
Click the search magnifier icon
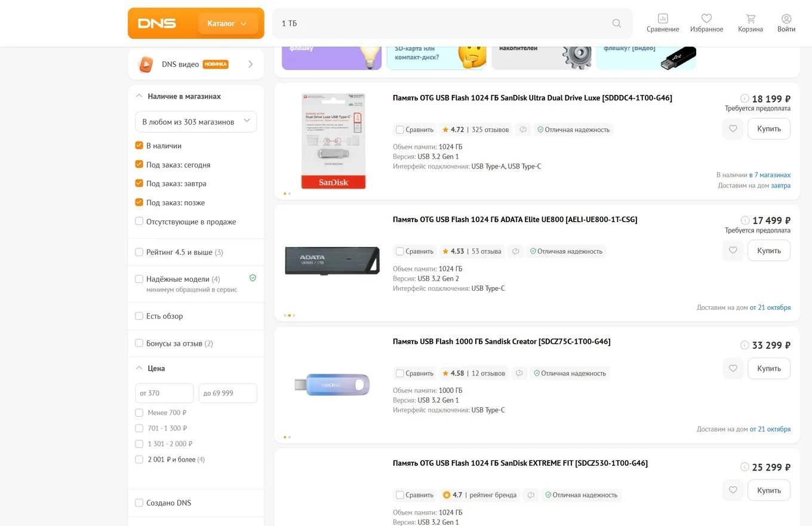coord(617,23)
